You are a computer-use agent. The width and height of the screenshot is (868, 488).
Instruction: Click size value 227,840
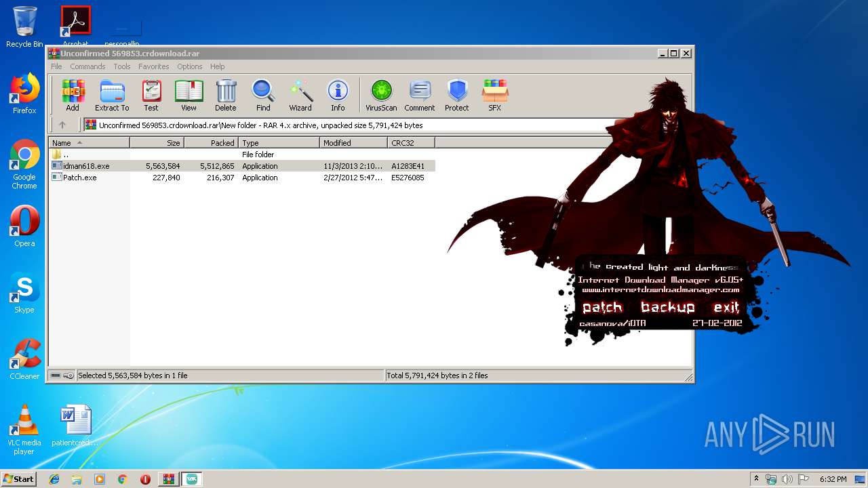click(x=166, y=178)
